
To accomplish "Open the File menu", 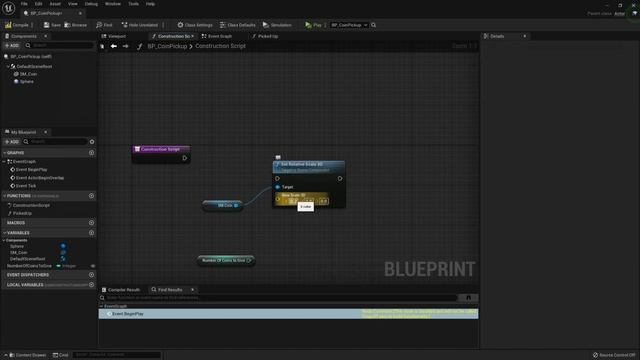I will point(24,4).
